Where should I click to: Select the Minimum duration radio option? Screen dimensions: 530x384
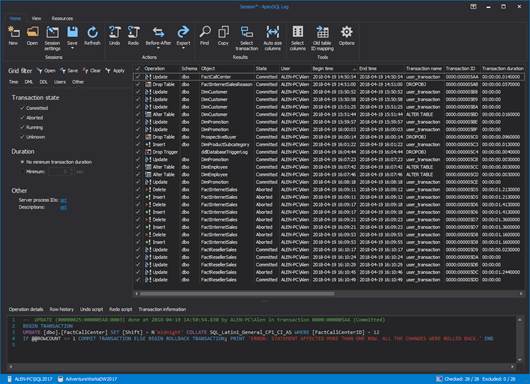pos(22,172)
